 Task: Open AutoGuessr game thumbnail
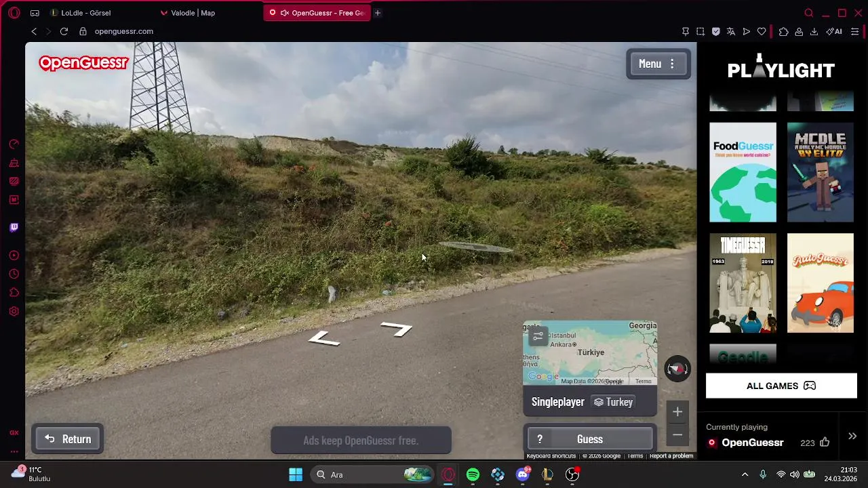[x=820, y=283]
